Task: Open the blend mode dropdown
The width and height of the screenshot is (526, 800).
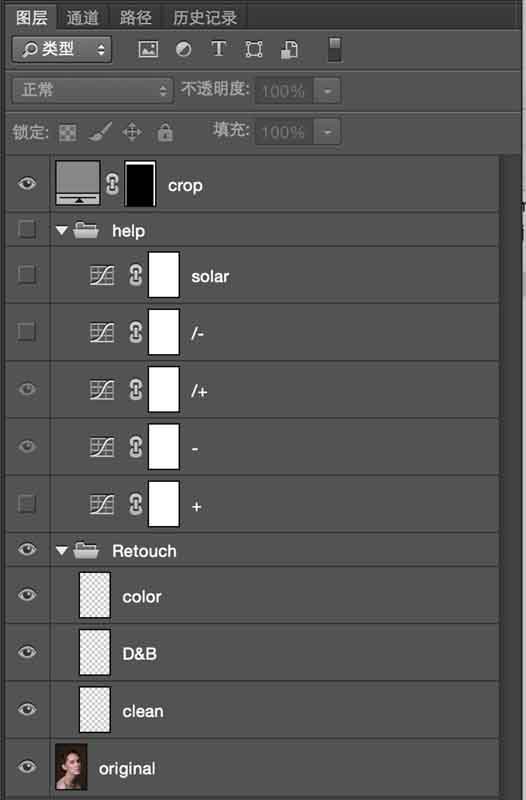Action: pyautogui.click(x=92, y=90)
